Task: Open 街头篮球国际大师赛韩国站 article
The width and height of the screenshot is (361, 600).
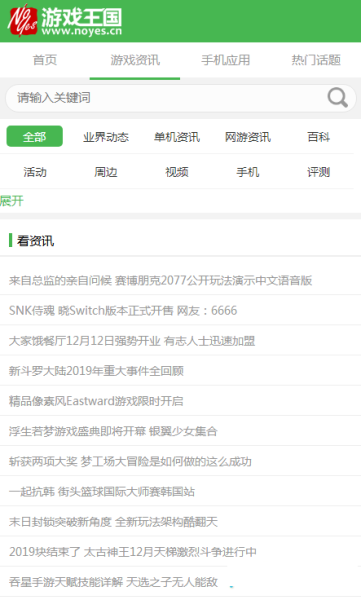Action: (x=102, y=491)
